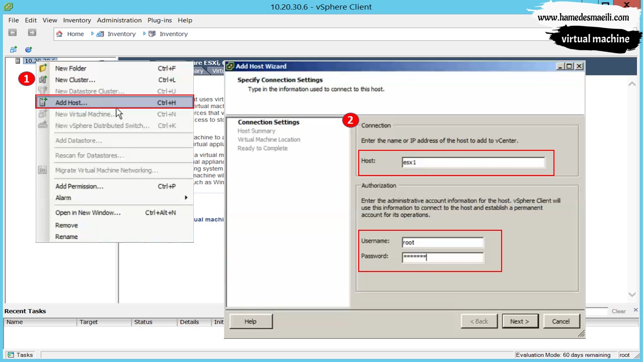This screenshot has width=644, height=362.
Task: Open the View menu
Action: (x=50, y=20)
